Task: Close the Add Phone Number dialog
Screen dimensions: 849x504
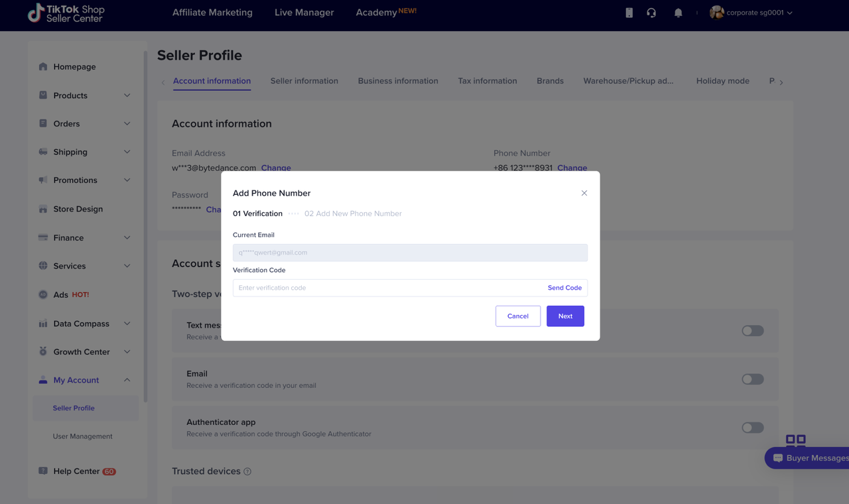Action: (584, 193)
